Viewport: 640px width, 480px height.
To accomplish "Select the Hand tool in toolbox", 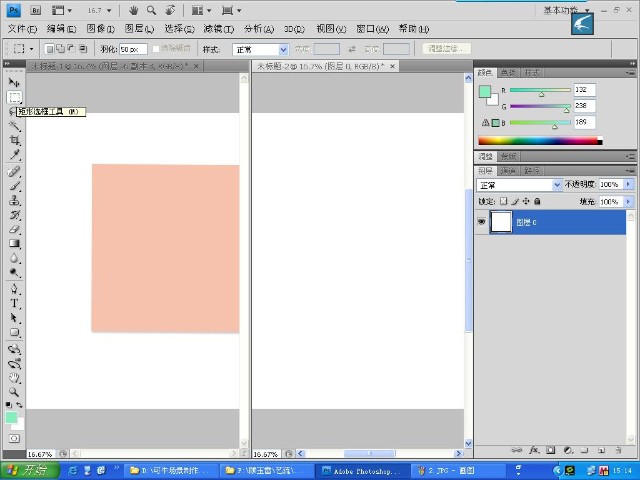I will coord(14,378).
